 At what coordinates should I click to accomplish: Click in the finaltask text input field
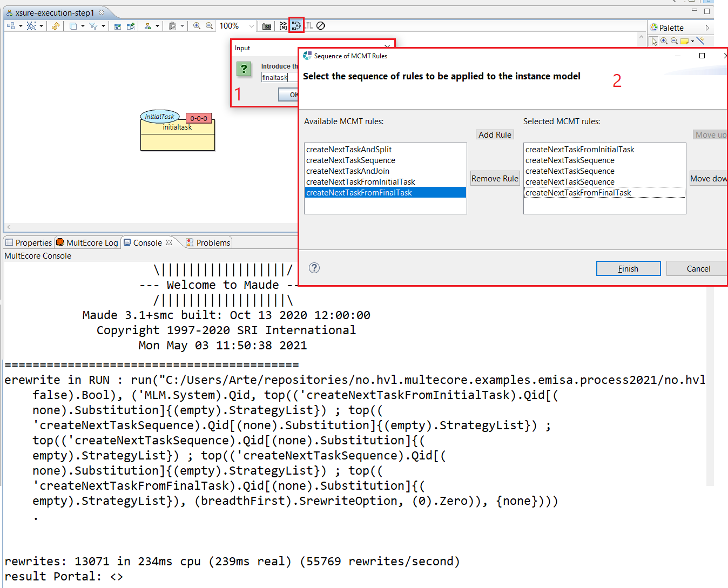click(279, 77)
